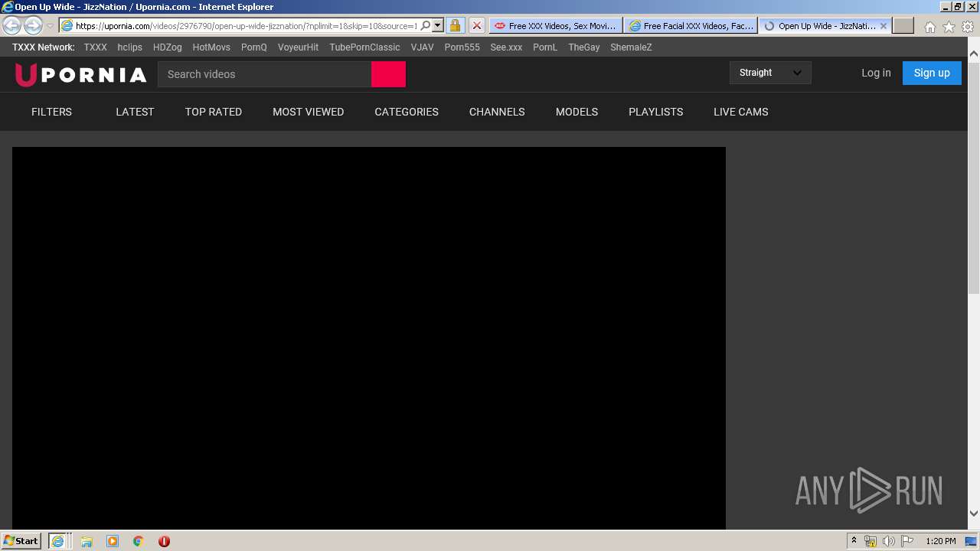
Task: Open the FILTERS menu
Action: tap(51, 112)
